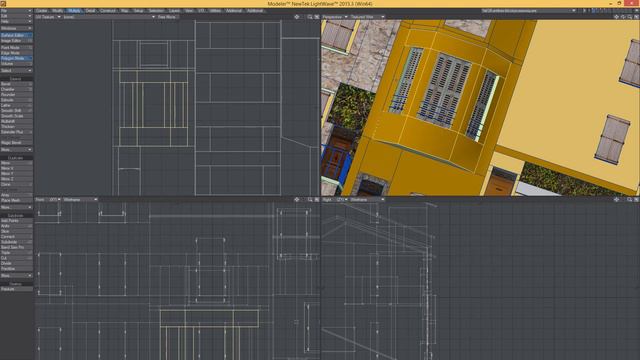Click the Mirror X button
The width and height of the screenshot is (640, 360).
tap(16, 169)
